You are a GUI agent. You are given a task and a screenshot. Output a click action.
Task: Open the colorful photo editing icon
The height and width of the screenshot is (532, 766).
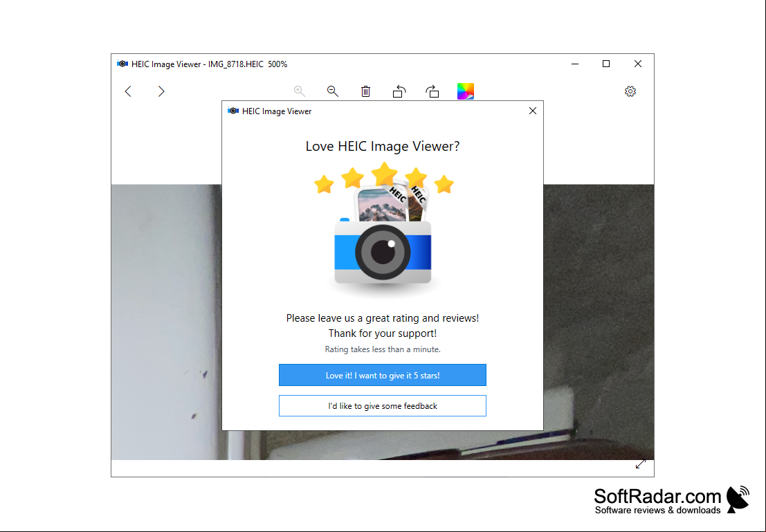pyautogui.click(x=466, y=91)
